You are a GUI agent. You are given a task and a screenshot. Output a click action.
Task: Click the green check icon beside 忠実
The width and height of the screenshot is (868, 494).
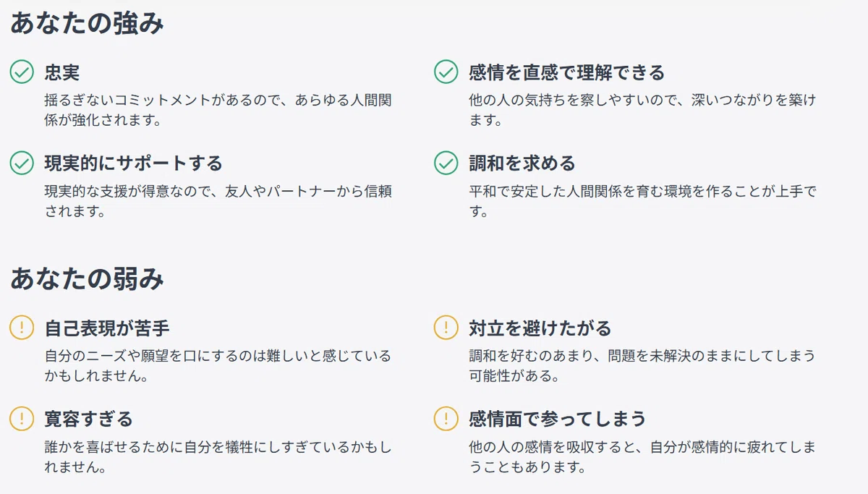22,72
